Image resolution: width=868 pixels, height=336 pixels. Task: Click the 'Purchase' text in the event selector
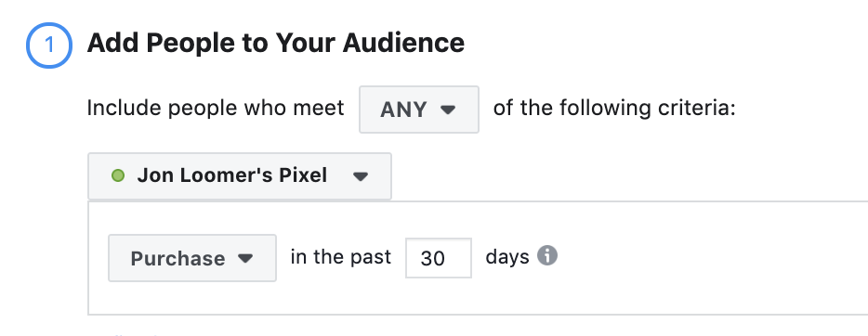pos(178,259)
